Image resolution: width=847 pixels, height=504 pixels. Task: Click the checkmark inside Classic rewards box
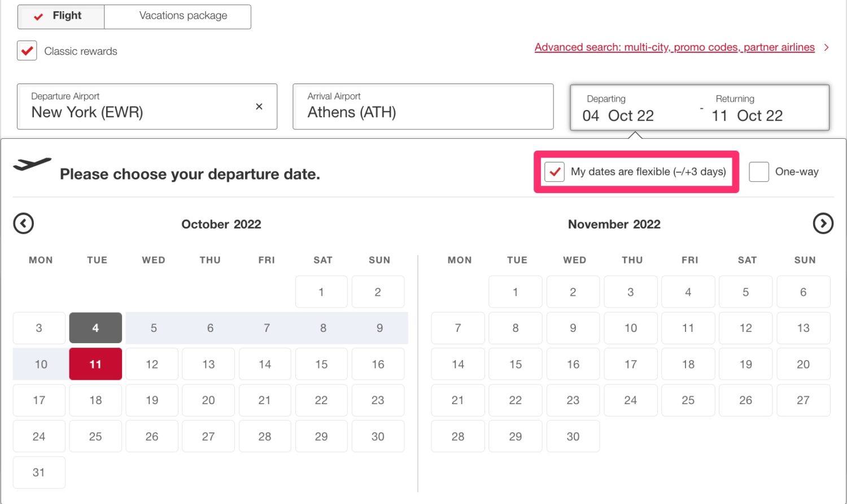[27, 50]
